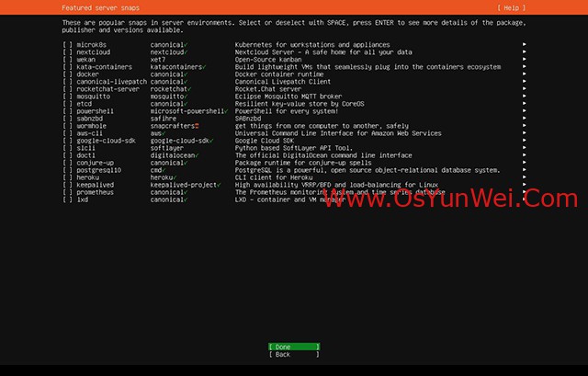Image resolution: width=588 pixels, height=376 pixels.
Task: Toggle the nextcloud snap checkbox
Action: [67, 52]
